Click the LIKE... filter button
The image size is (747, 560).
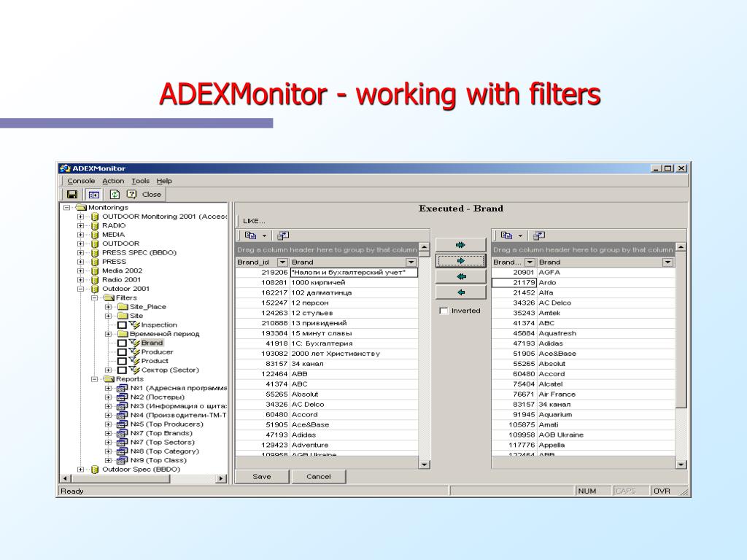(x=254, y=221)
